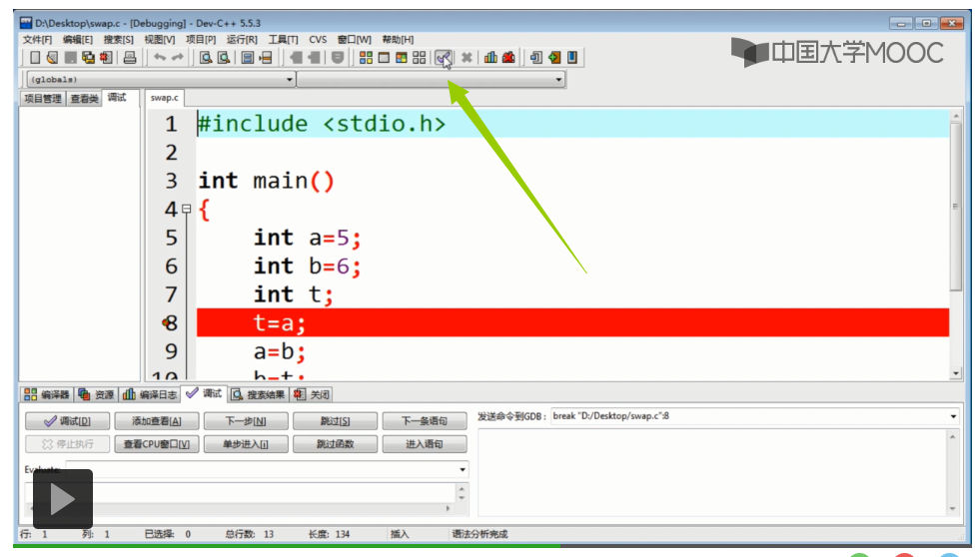The width and height of the screenshot is (980, 557).
Task: Click the greyed shield-shaped bookmark icon
Action: click(x=338, y=58)
